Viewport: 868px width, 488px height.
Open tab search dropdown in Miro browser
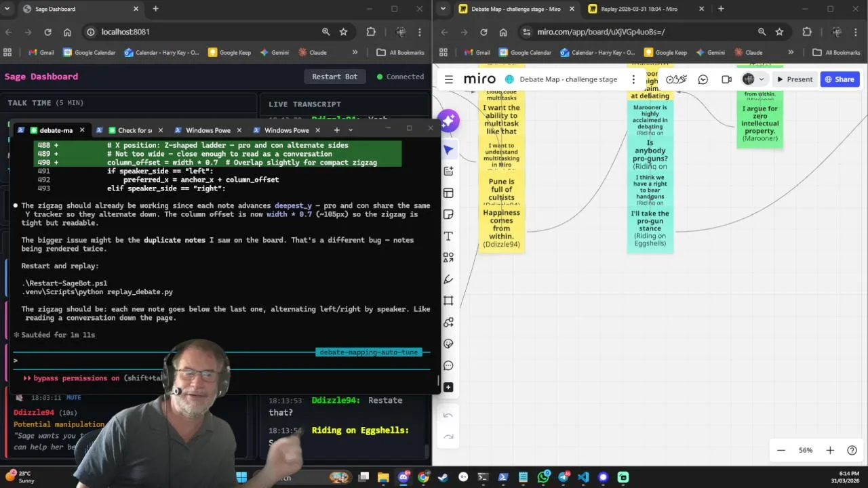443,9
